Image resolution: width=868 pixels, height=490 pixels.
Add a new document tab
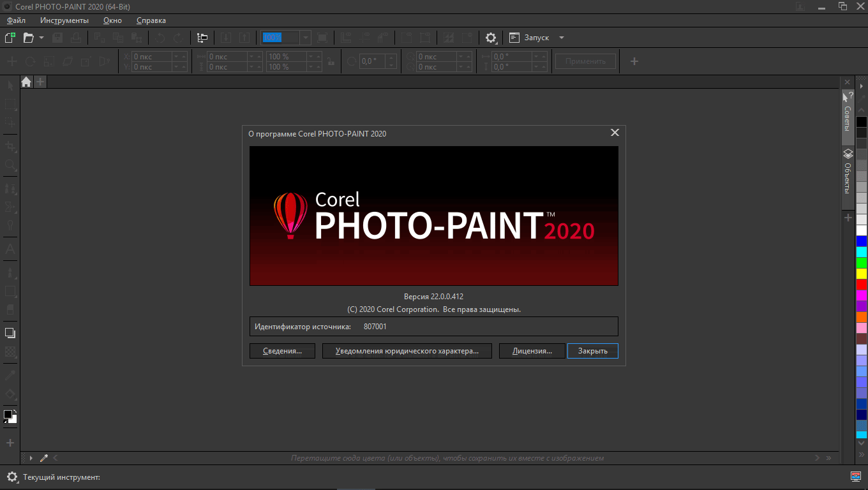point(40,82)
